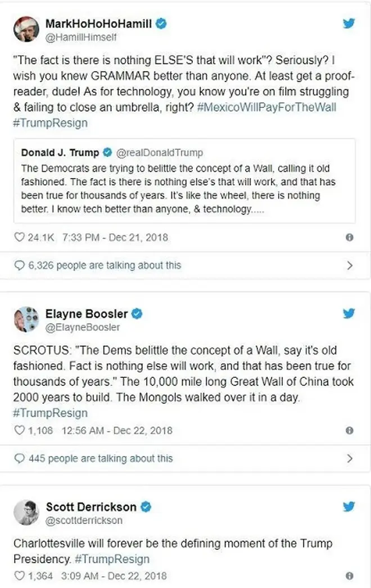Image resolution: width=371 pixels, height=588 pixels.
Task: Open info icon on Elayne Boosler tweet
Action: (x=349, y=431)
